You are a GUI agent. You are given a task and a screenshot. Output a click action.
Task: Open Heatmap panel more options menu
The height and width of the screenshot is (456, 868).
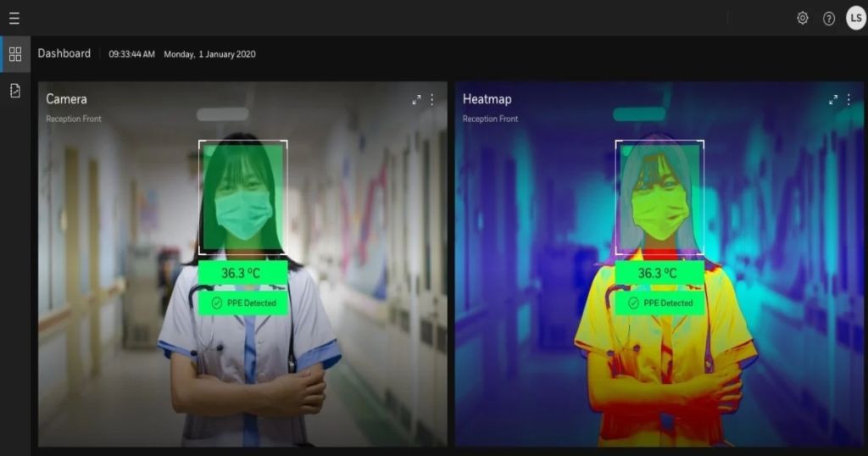coord(849,100)
